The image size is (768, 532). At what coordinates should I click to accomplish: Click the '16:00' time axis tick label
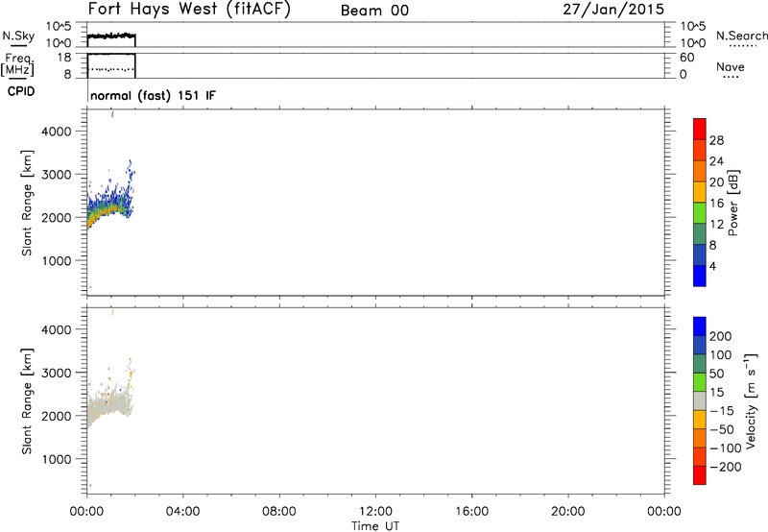point(471,512)
